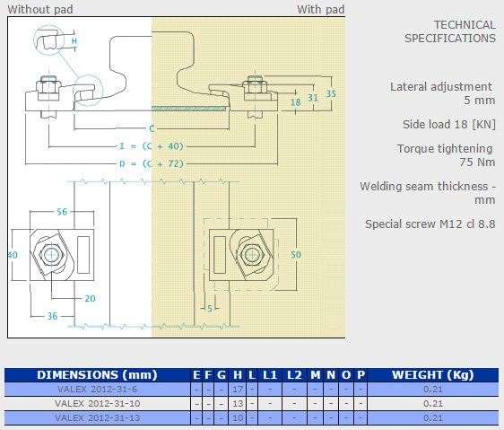The width and height of the screenshot is (504, 430).
Task: Click the Torque tightening 75 Nm text
Action: [446, 155]
